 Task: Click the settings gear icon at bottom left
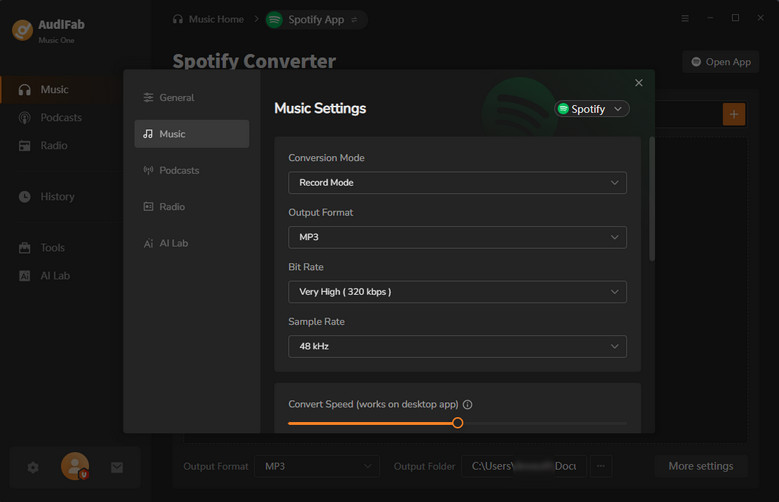pyautogui.click(x=33, y=468)
